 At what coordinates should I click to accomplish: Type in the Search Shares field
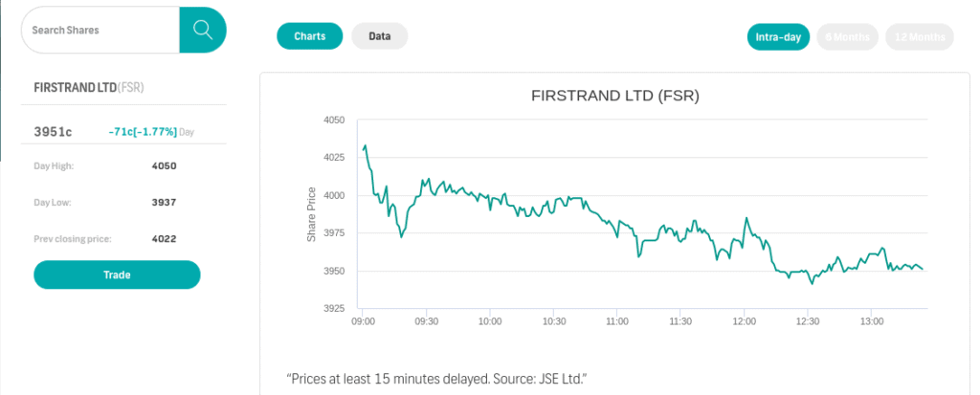tap(100, 30)
